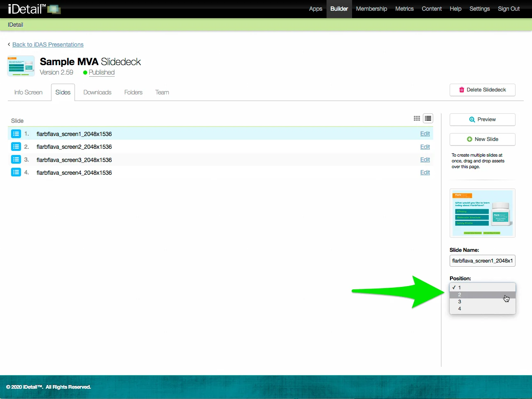
Task: Select the flarbflava_screen2_2048x1536 slide name
Action: point(74,147)
